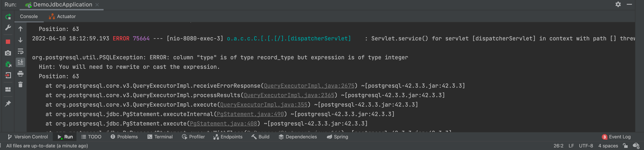This screenshot has width=644, height=150.
Task: Open the LF line separator selector
Action: [571, 146]
